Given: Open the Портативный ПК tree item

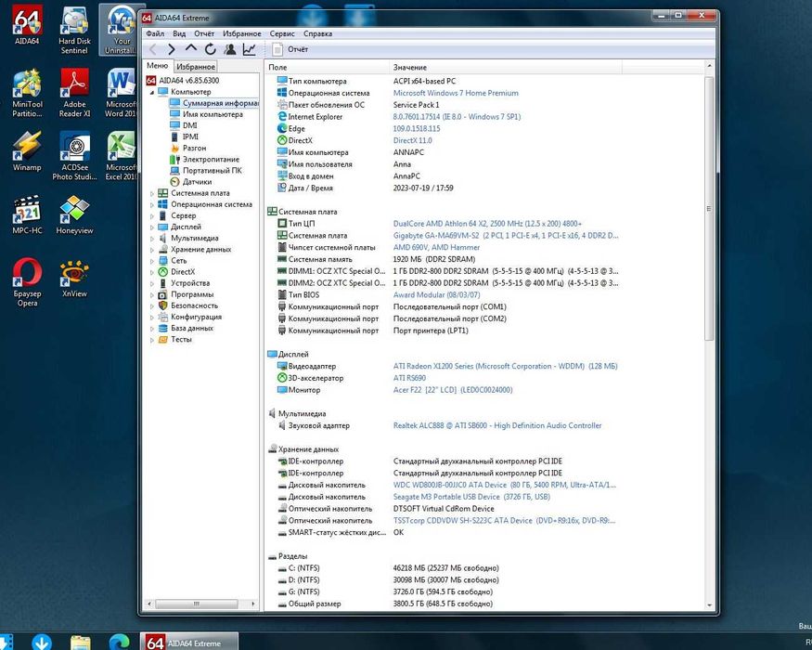Looking at the screenshot, I should click(x=206, y=171).
